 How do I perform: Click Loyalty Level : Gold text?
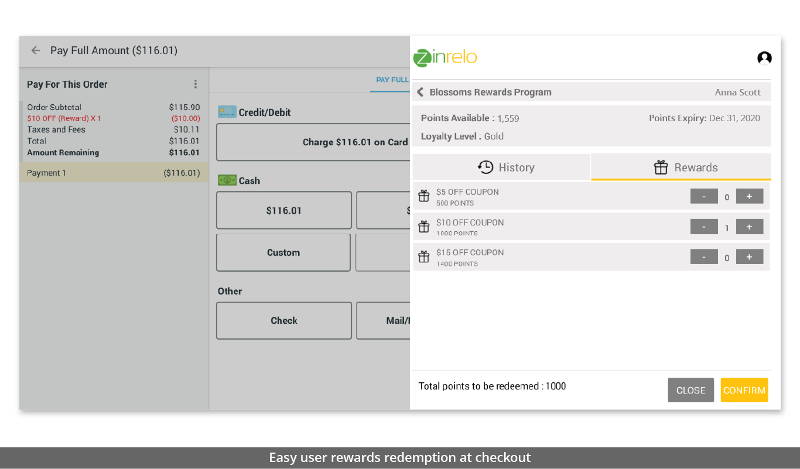(462, 136)
